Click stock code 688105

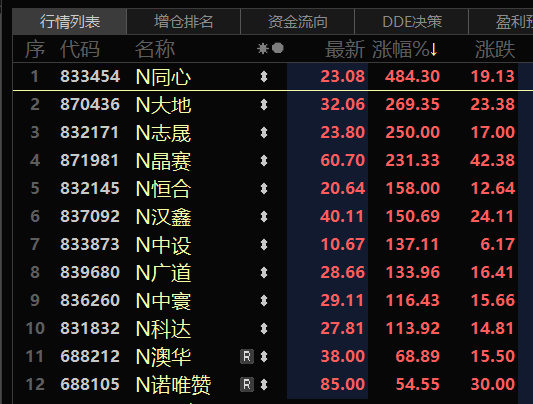90,385
